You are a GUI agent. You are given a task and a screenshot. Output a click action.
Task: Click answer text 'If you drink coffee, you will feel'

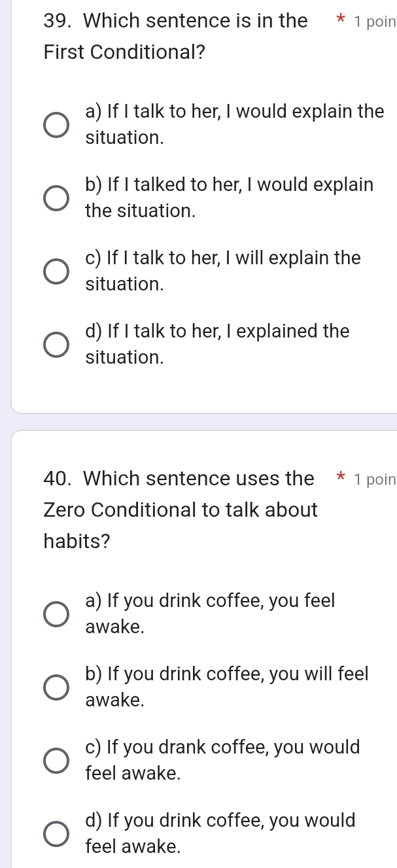(x=226, y=687)
